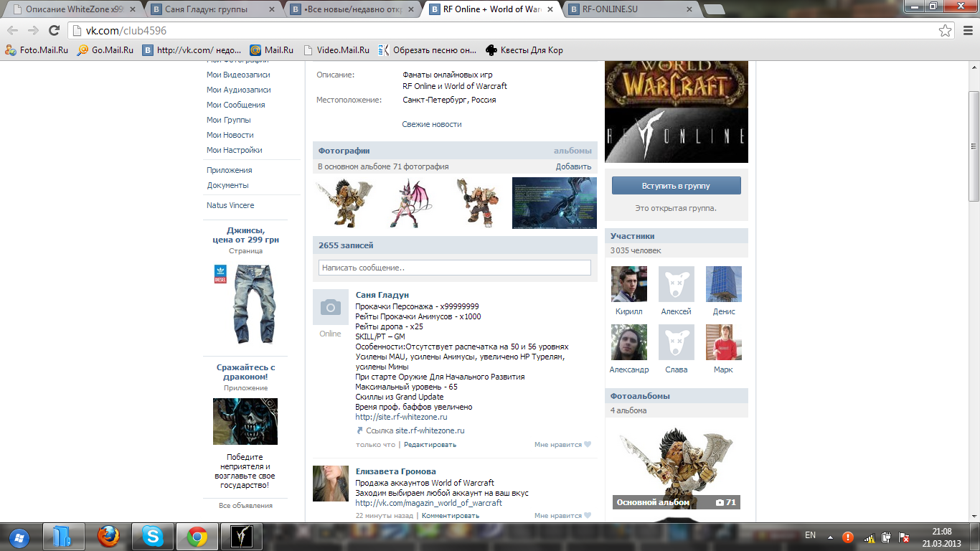Open Саня Гладун's profile name link
980x551 pixels.
point(382,295)
